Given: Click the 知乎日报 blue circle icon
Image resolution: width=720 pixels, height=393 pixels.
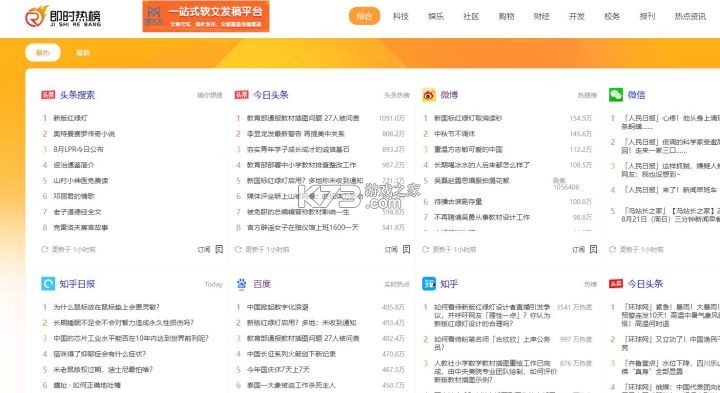Looking at the screenshot, I should [48, 284].
